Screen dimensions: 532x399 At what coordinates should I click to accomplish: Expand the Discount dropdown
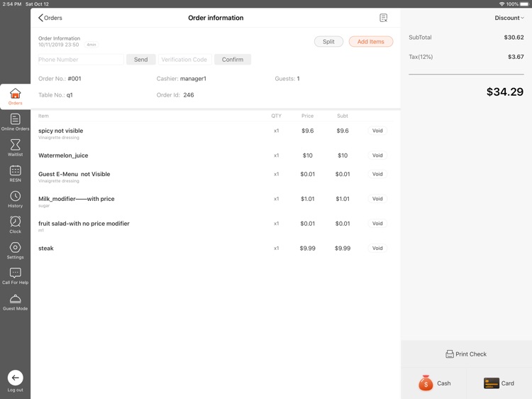click(x=509, y=18)
